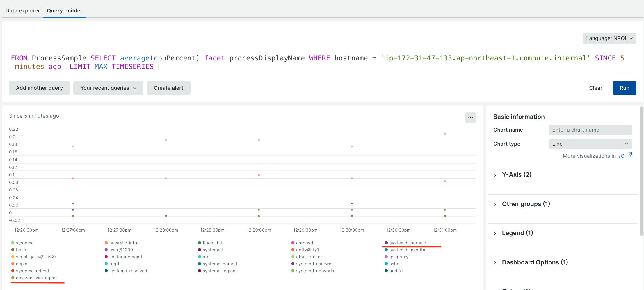Screen dimensions: 644x290
Task: Open the Your recent queries dropdown
Action: tap(108, 88)
